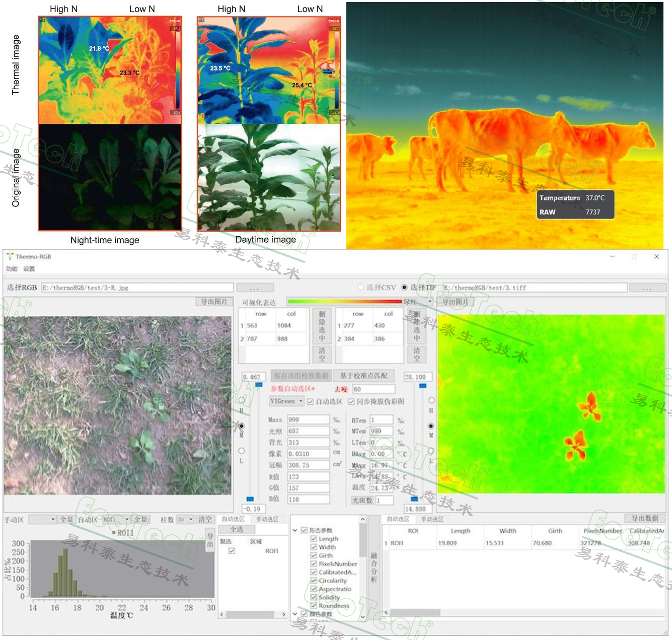This screenshot has height=640, width=672.
Task: Click right scroll arrow under ROI selection list
Action: click(x=283, y=614)
